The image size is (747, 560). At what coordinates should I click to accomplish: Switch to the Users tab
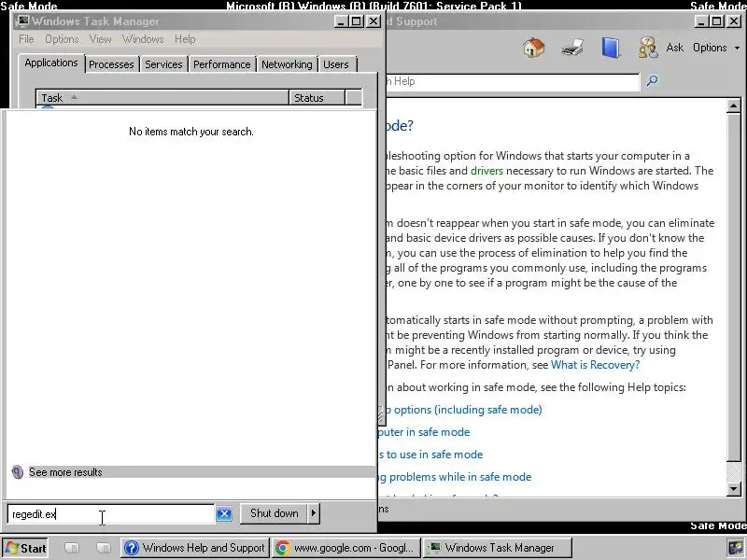tap(336, 64)
